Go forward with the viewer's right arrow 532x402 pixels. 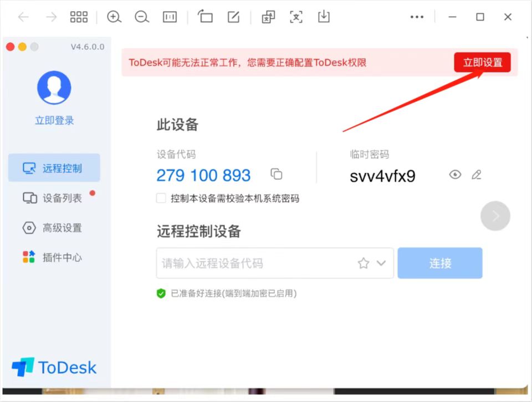click(x=51, y=17)
